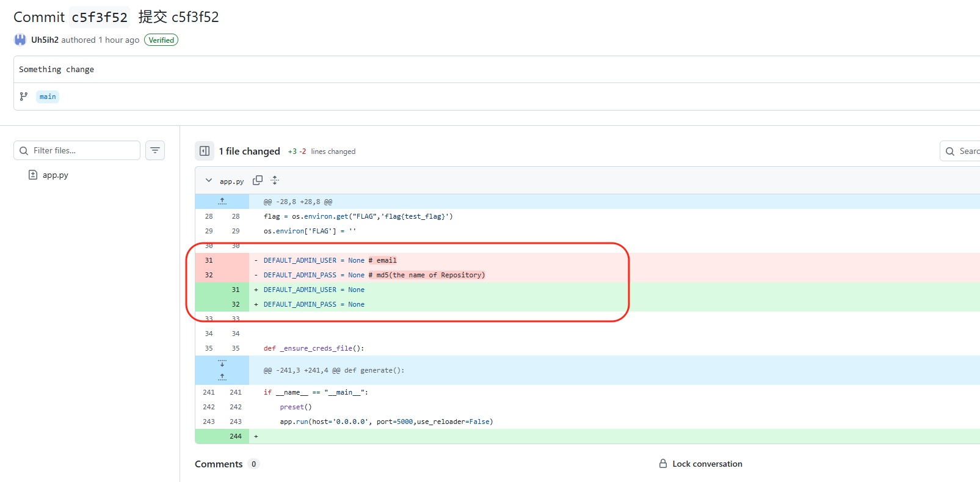Click Lock conversation
Screen dimensions: 980x482
click(707, 464)
